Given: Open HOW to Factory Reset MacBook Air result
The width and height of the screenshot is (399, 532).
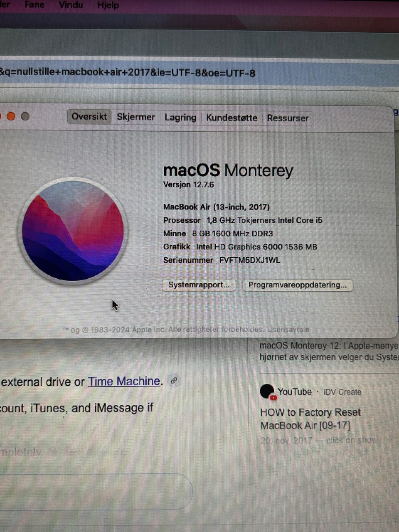Looking at the screenshot, I should click(310, 419).
